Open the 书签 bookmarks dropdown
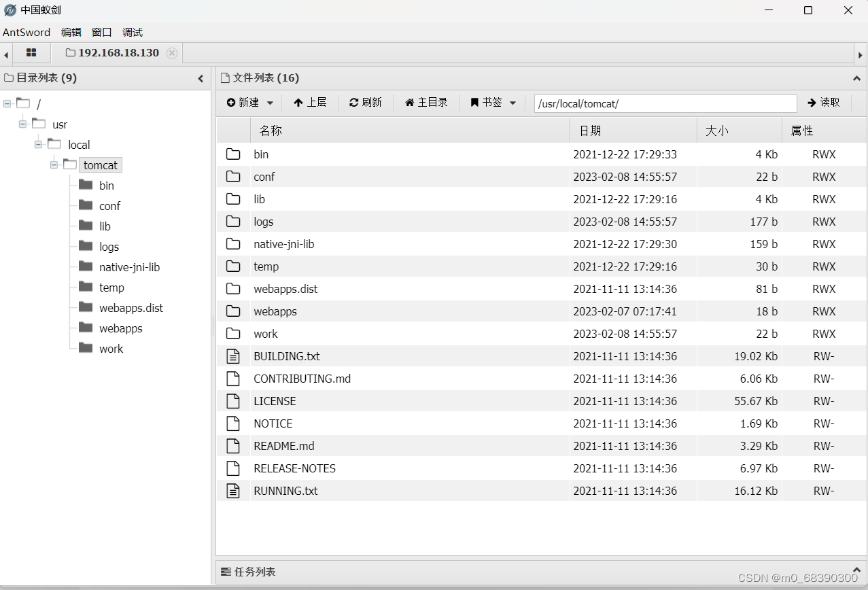868x590 pixels. tap(492, 103)
